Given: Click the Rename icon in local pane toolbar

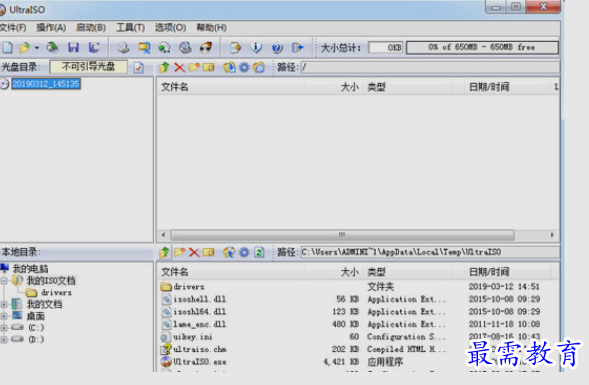Looking at the screenshot, I should click(x=208, y=252).
